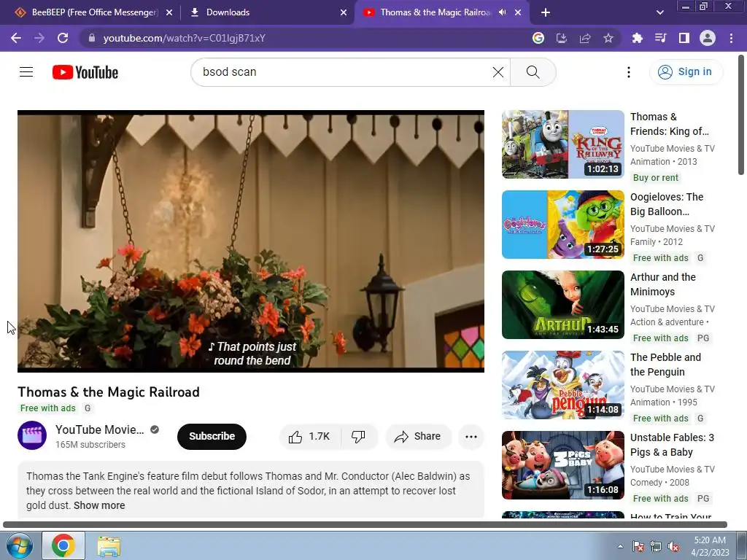This screenshot has width=747, height=560.
Task: Toggle Chrome side panel
Action: click(x=684, y=38)
